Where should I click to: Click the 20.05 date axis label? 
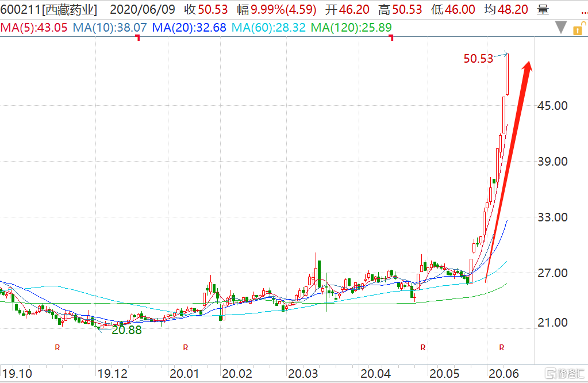(x=444, y=374)
